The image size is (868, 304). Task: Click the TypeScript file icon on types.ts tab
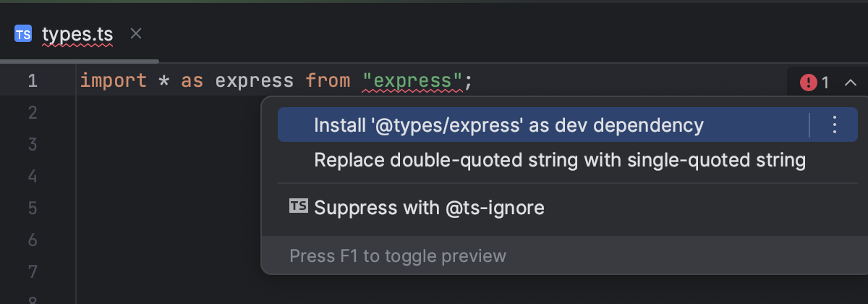tap(23, 34)
